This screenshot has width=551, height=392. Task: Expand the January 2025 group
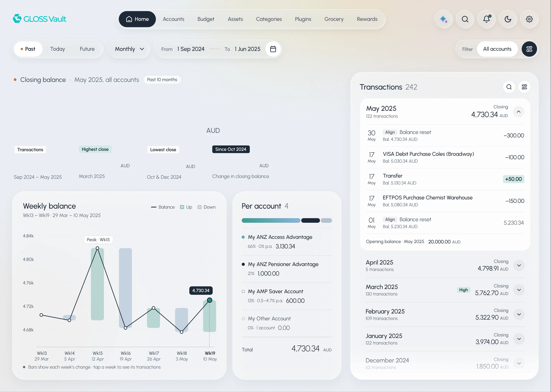pos(519,339)
